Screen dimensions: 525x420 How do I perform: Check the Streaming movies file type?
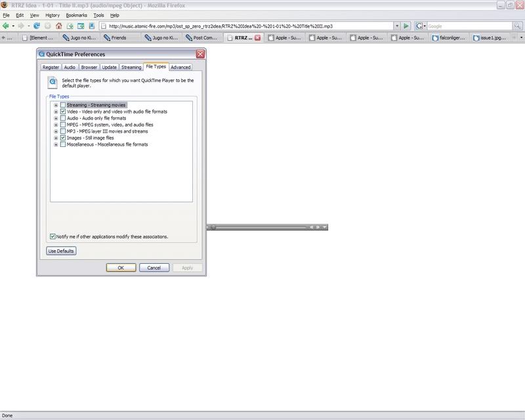pos(63,105)
